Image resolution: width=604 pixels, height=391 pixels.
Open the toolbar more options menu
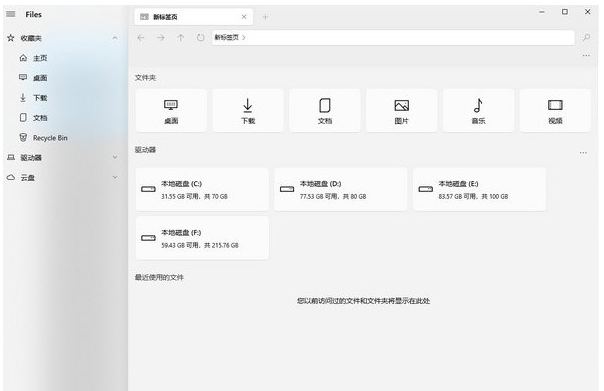click(x=586, y=56)
